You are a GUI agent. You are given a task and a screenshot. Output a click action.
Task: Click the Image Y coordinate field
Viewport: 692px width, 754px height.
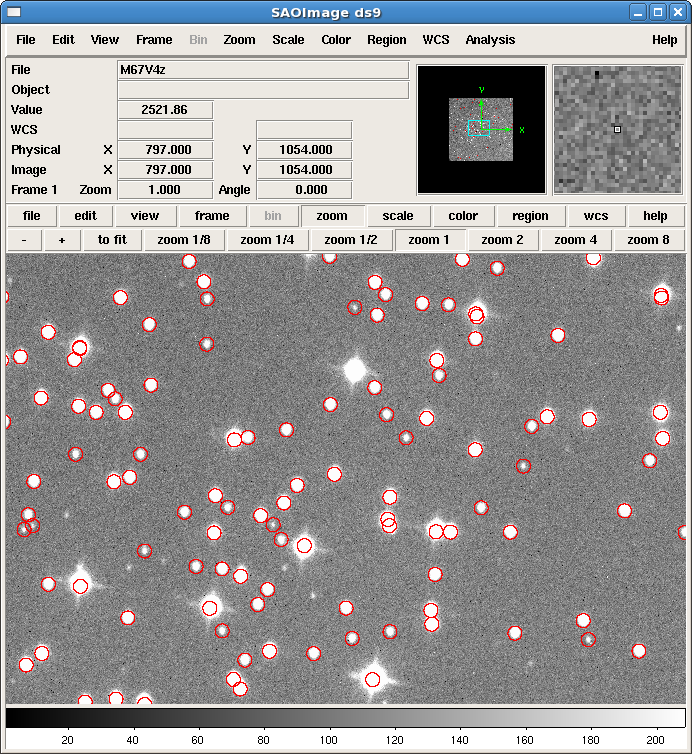coord(304,170)
